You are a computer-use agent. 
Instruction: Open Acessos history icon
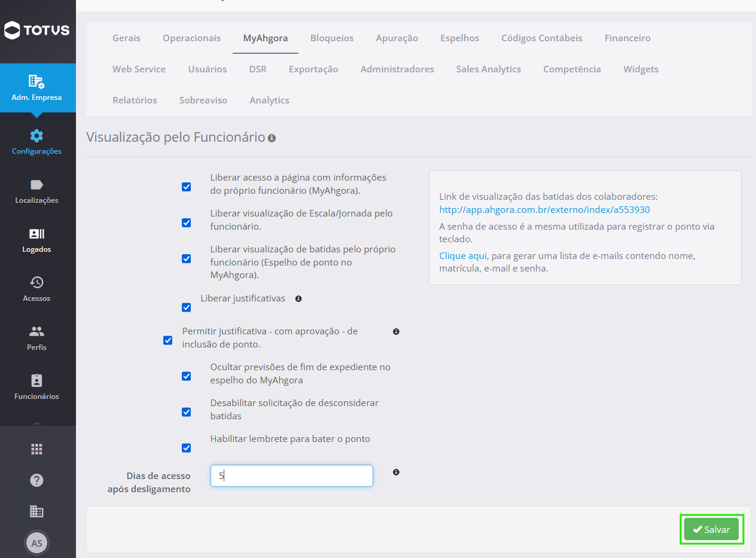(x=37, y=282)
